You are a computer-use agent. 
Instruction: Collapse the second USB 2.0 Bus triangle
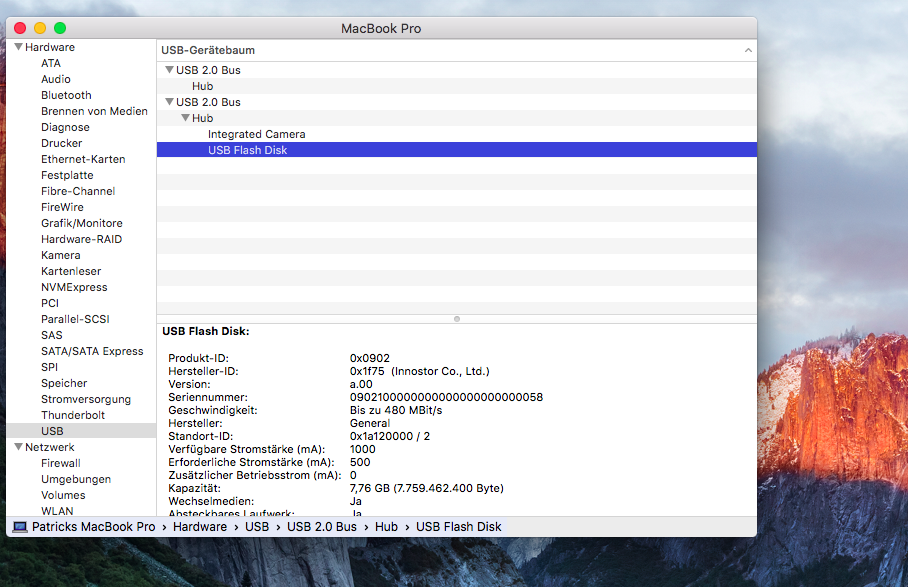pyautogui.click(x=170, y=102)
